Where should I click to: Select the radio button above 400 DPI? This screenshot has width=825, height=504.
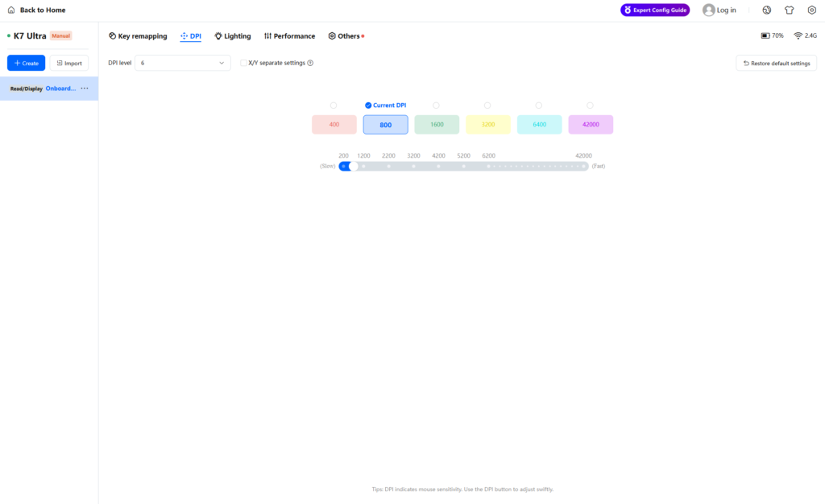tap(334, 105)
